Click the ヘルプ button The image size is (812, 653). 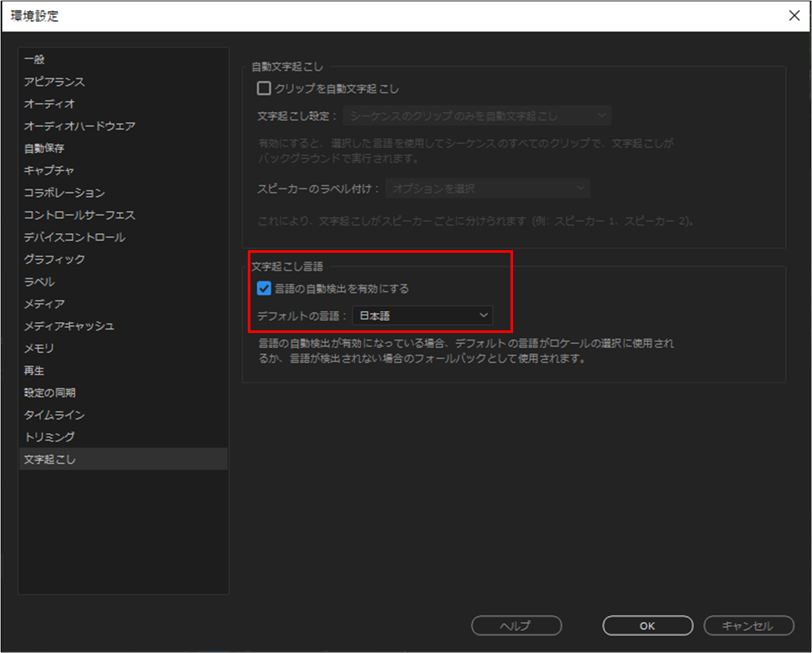pyautogui.click(x=516, y=626)
